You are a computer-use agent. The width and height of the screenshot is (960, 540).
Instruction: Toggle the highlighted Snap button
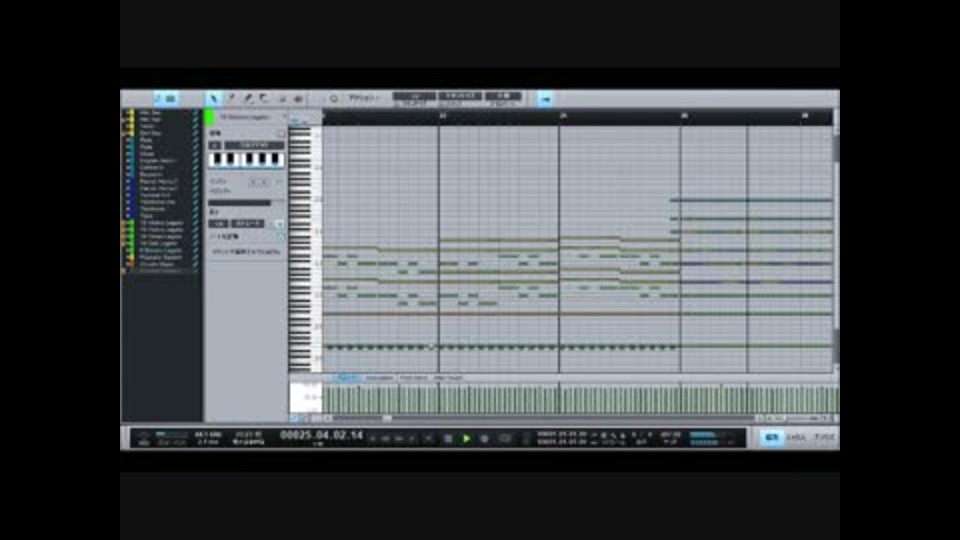(x=545, y=98)
